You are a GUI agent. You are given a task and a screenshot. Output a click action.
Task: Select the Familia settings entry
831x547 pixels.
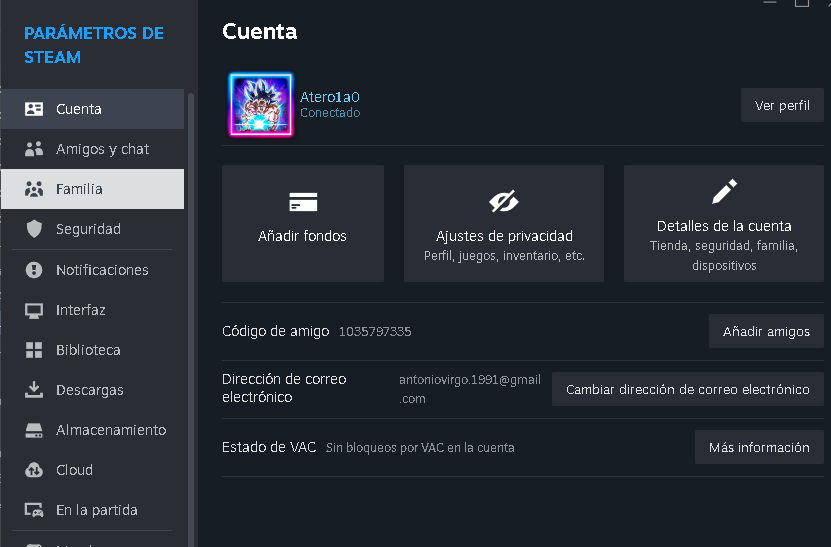tap(93, 189)
